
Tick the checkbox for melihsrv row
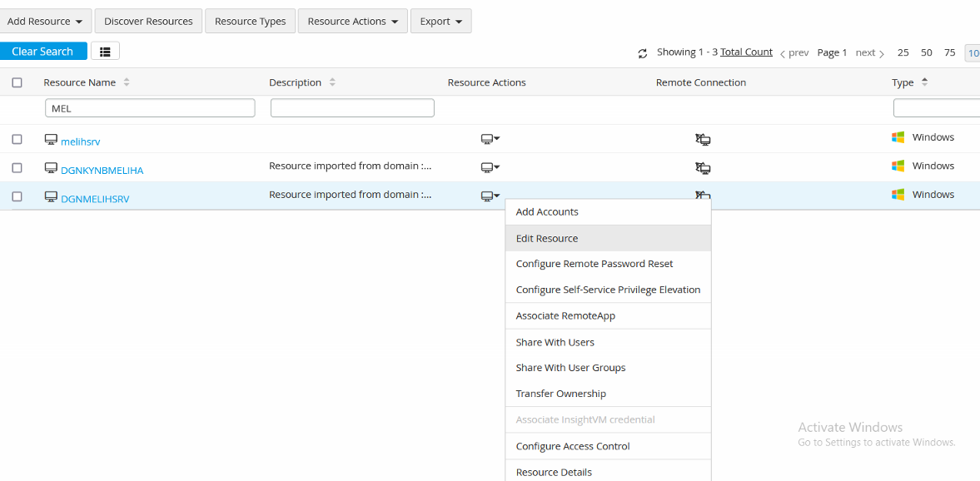[x=17, y=139]
